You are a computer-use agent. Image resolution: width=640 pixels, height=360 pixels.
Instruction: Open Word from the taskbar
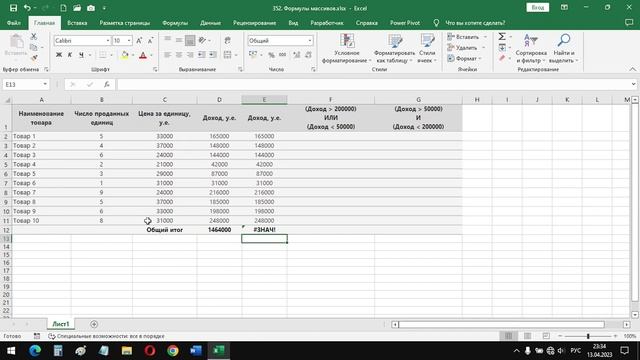(196, 350)
